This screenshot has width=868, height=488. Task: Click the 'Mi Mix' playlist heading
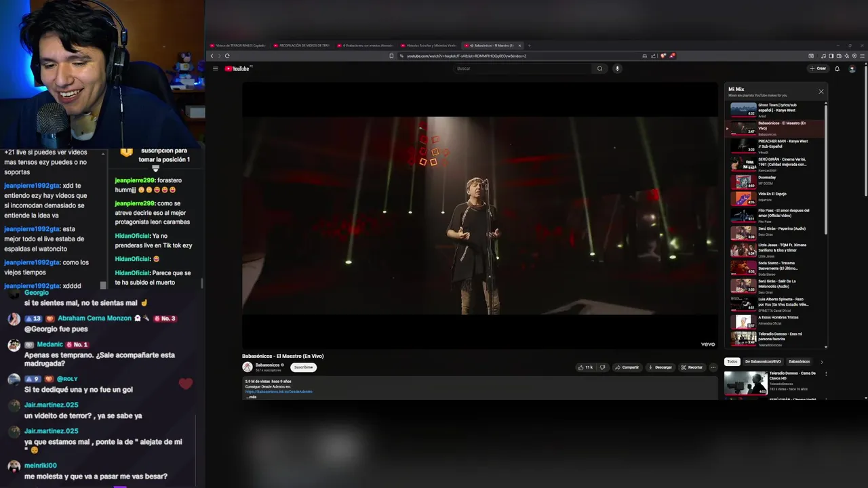point(736,89)
